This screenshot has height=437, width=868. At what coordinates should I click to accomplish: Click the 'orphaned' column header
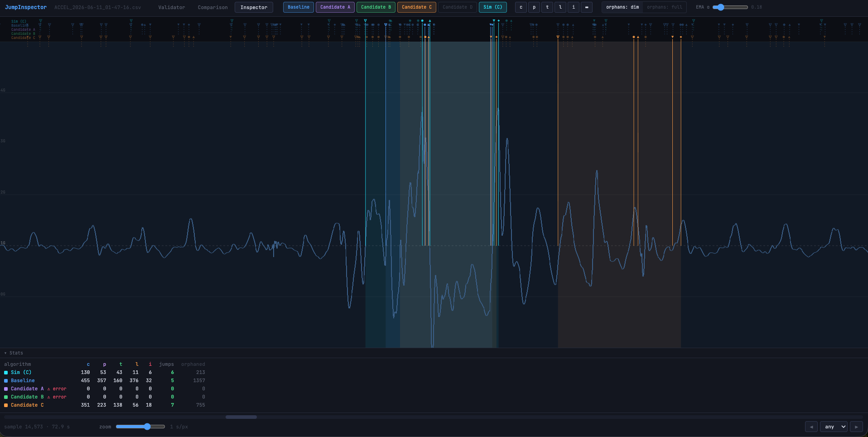[193, 364]
